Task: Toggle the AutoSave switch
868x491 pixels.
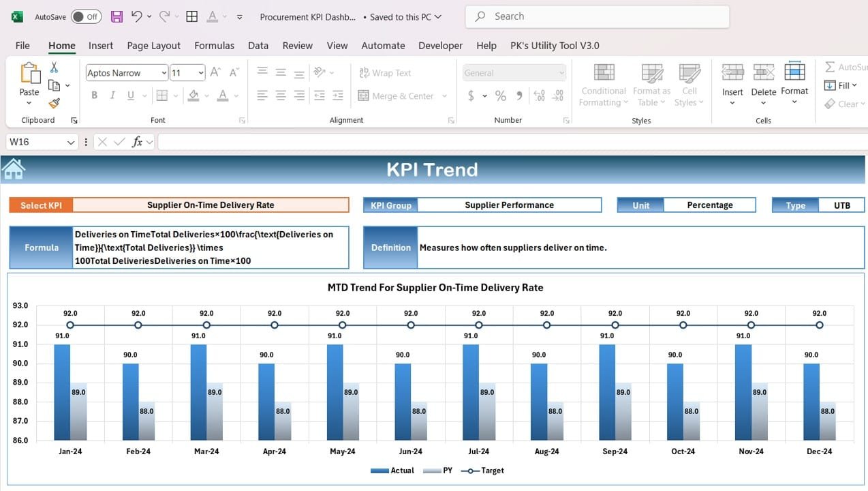Action: [x=87, y=16]
